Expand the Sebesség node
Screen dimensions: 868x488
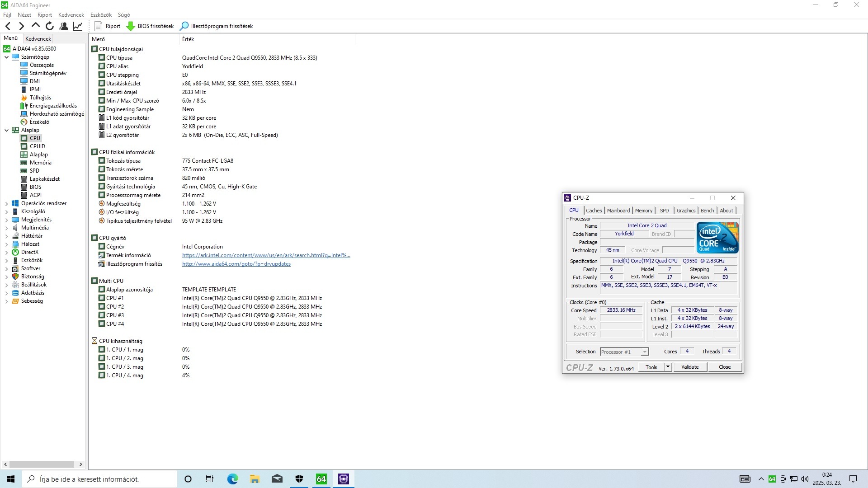coord(6,301)
